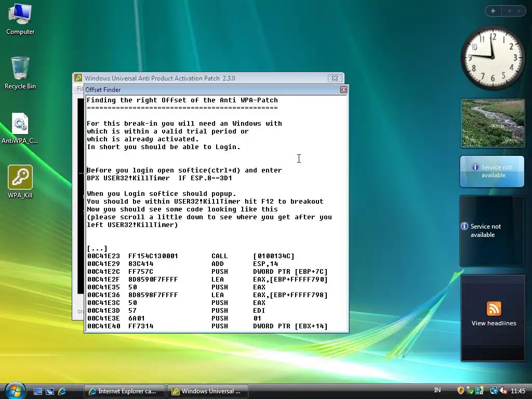532x399 pixels.
Task: Open the Computer desktop icon
Action: click(20, 19)
